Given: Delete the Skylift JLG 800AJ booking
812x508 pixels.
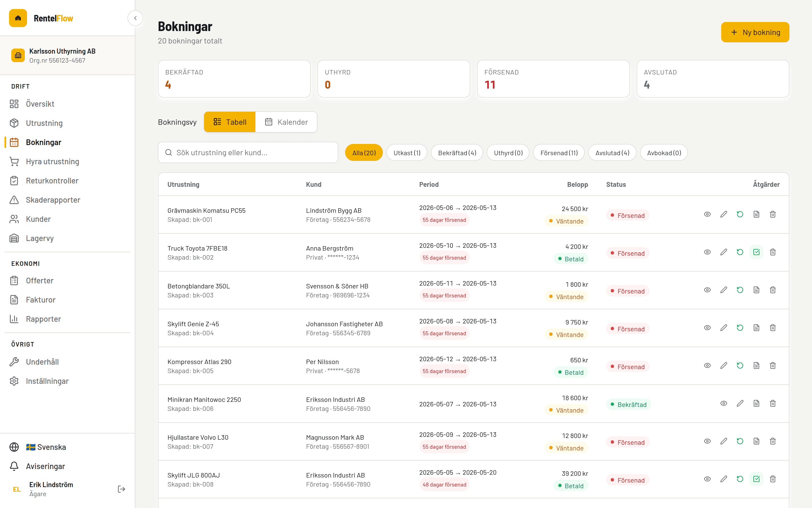Looking at the screenshot, I should point(773,479).
